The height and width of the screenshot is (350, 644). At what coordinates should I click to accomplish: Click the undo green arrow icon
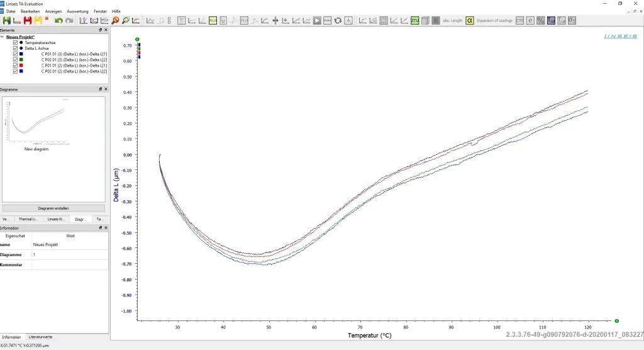[x=58, y=21]
